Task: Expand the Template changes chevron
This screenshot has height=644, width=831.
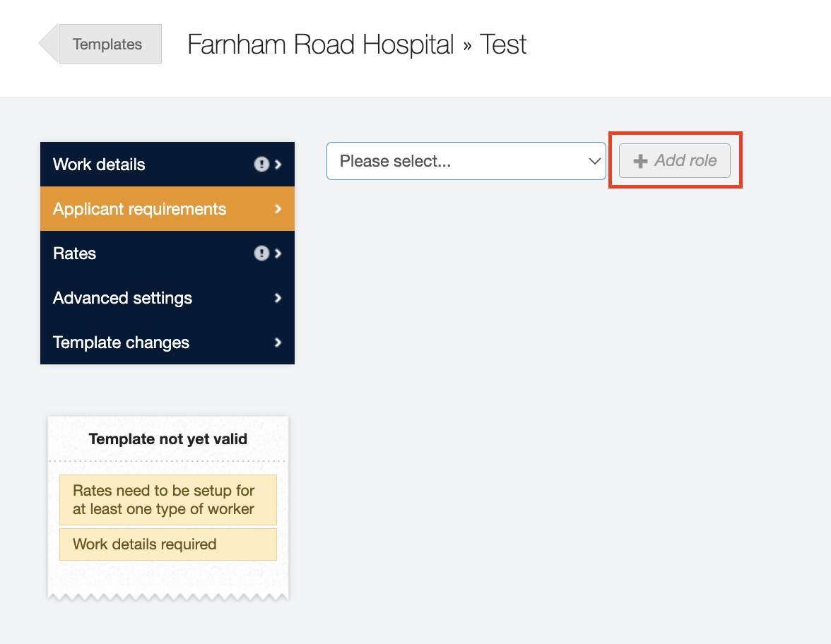Action: tap(278, 342)
